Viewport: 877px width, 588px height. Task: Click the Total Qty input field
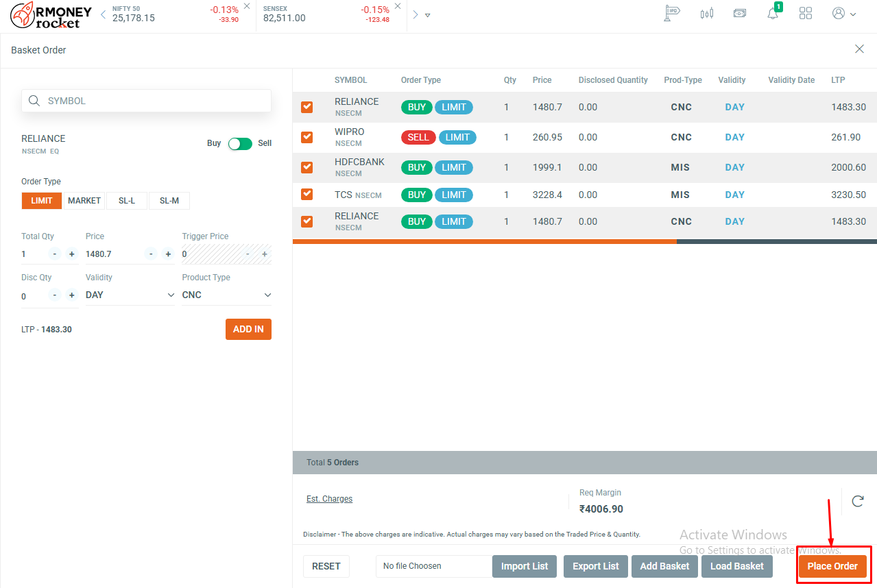coord(33,254)
